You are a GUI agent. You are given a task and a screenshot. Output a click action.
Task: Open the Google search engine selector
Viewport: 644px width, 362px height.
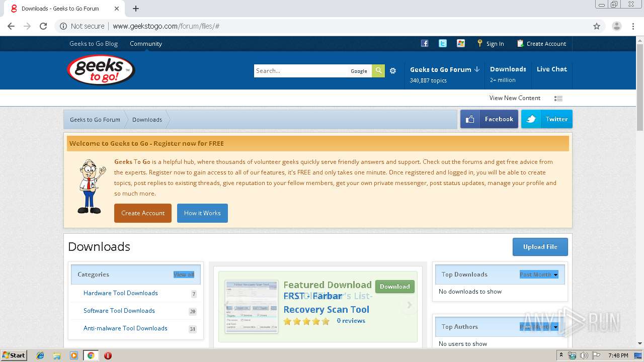pos(359,71)
